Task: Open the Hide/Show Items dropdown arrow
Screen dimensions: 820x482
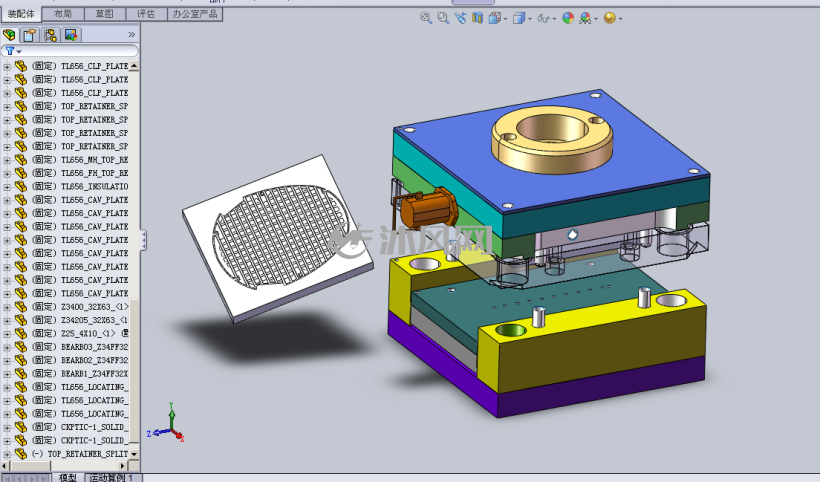Action: click(554, 19)
